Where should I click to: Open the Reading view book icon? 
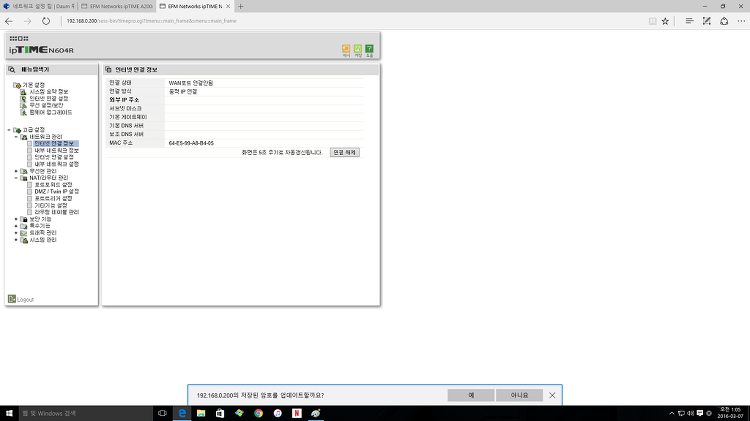click(652, 21)
